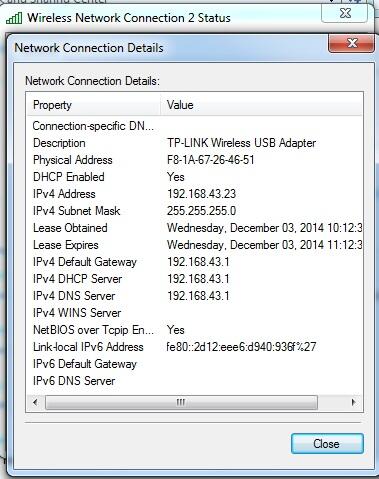
Task: Select the Lease Obtained property
Action: [x=70, y=228]
